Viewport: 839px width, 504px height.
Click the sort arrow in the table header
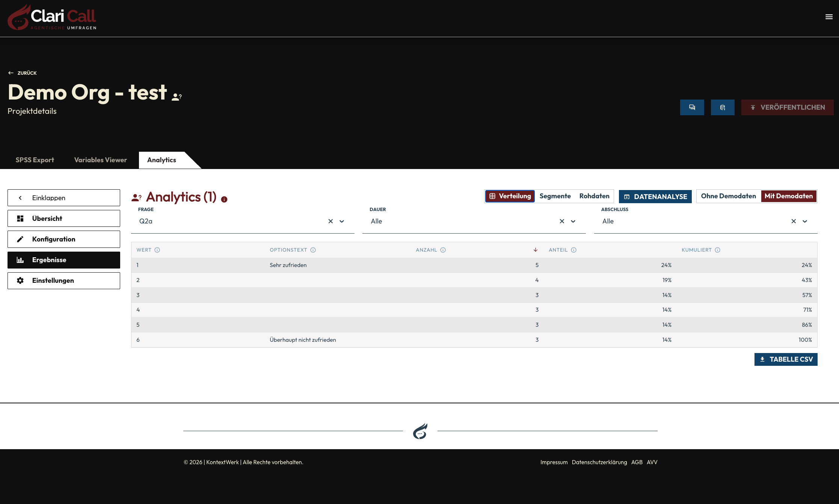(x=535, y=250)
